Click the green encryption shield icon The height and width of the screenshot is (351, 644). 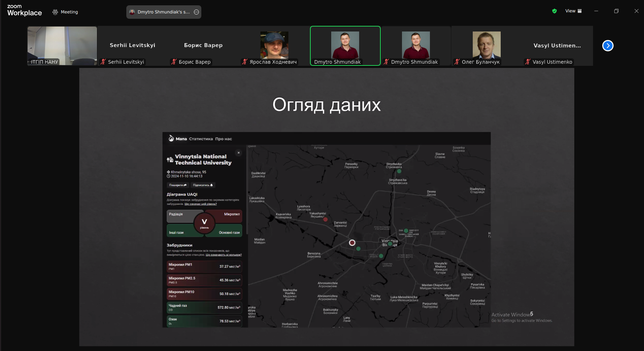(554, 11)
